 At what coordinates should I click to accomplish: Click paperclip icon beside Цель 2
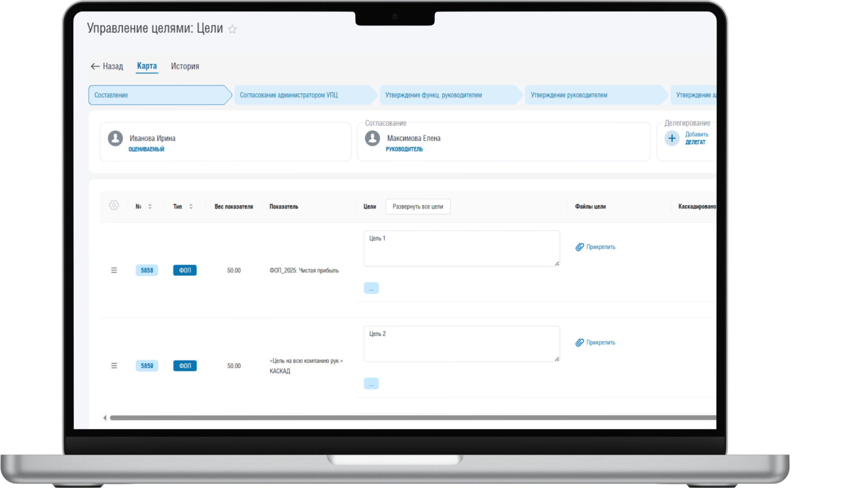point(580,343)
